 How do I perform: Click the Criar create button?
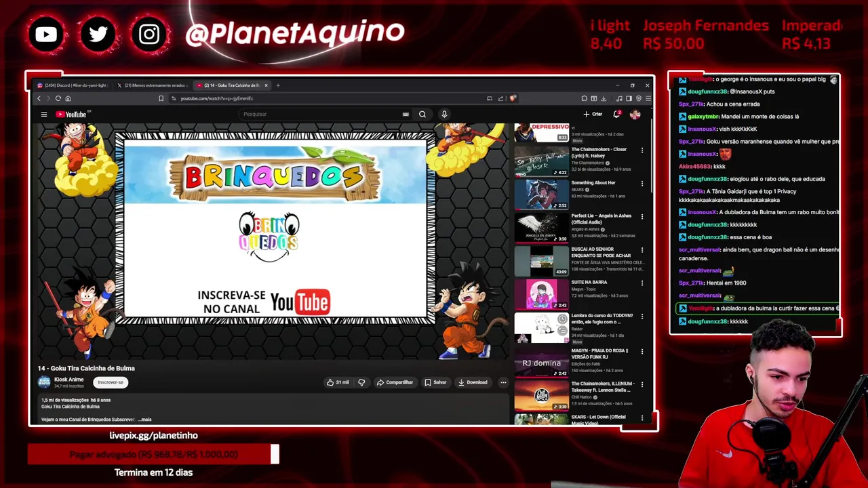coord(593,114)
